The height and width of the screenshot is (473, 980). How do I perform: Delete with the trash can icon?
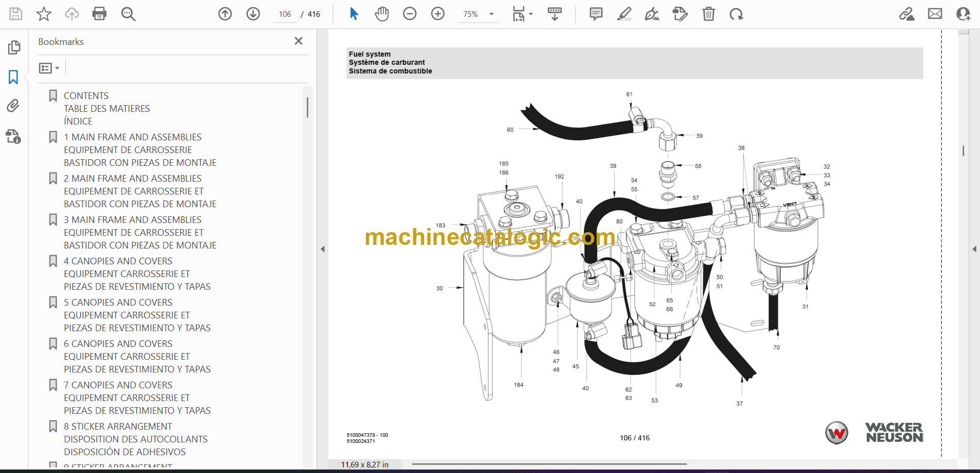click(x=708, y=14)
